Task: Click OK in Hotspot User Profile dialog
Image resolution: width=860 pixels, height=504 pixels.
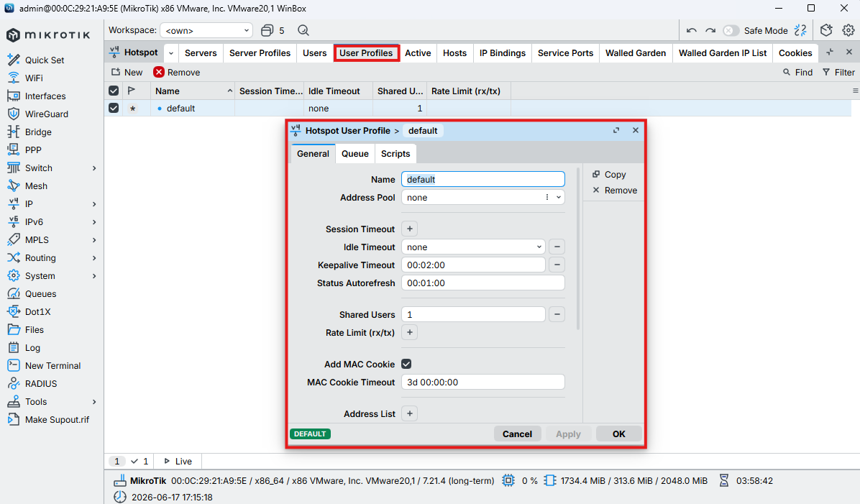Action: coord(618,434)
